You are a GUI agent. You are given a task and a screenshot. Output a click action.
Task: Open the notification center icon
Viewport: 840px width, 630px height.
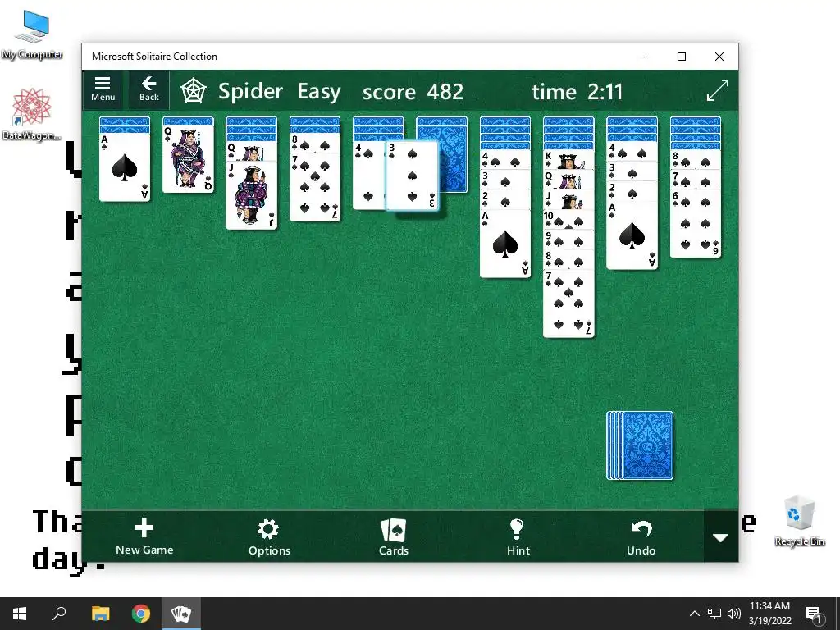(814, 614)
